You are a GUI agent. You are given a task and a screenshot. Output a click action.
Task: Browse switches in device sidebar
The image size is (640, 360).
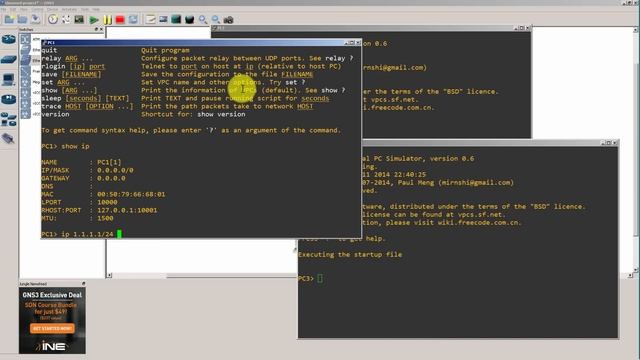click(9, 60)
